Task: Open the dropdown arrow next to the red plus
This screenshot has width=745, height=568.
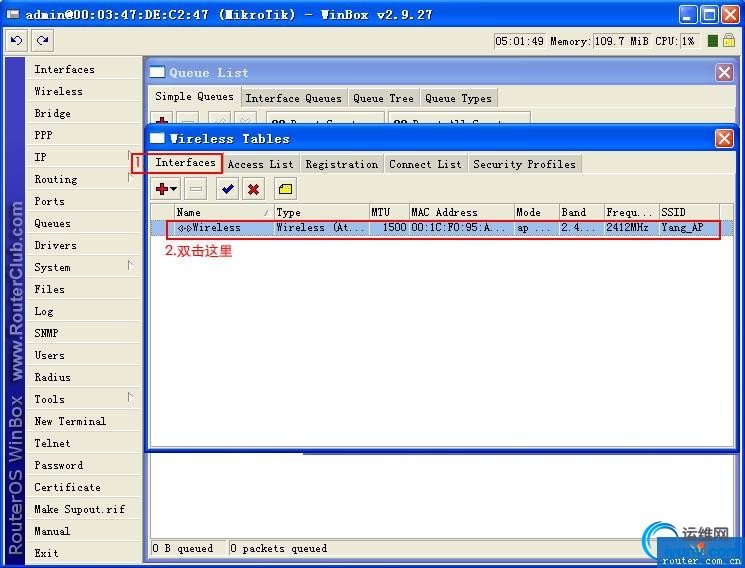Action: (174, 189)
